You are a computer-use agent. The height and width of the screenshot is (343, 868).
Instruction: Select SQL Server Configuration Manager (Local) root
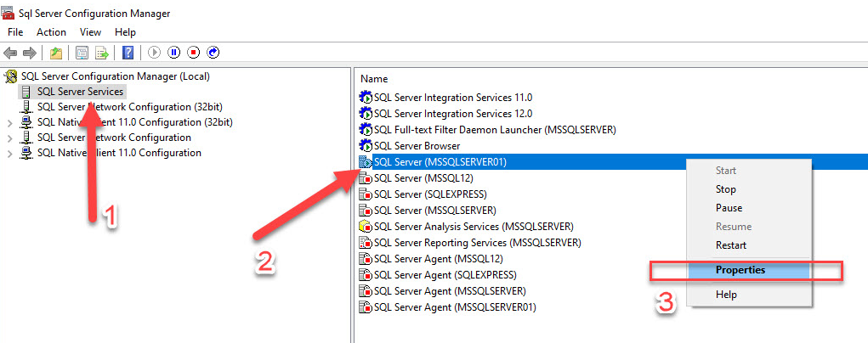click(115, 76)
